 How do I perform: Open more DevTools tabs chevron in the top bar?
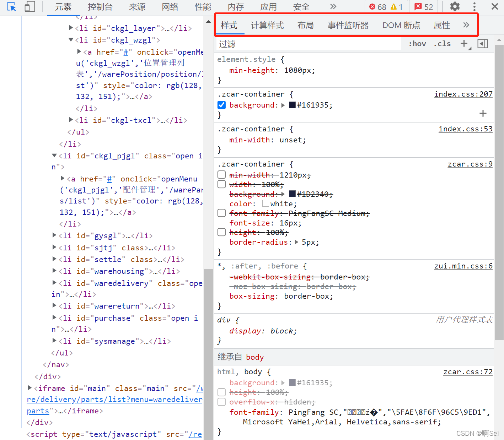click(x=333, y=7)
